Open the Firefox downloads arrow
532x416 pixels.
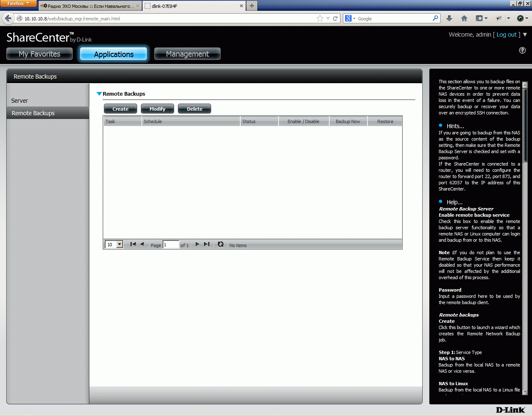pos(449,18)
